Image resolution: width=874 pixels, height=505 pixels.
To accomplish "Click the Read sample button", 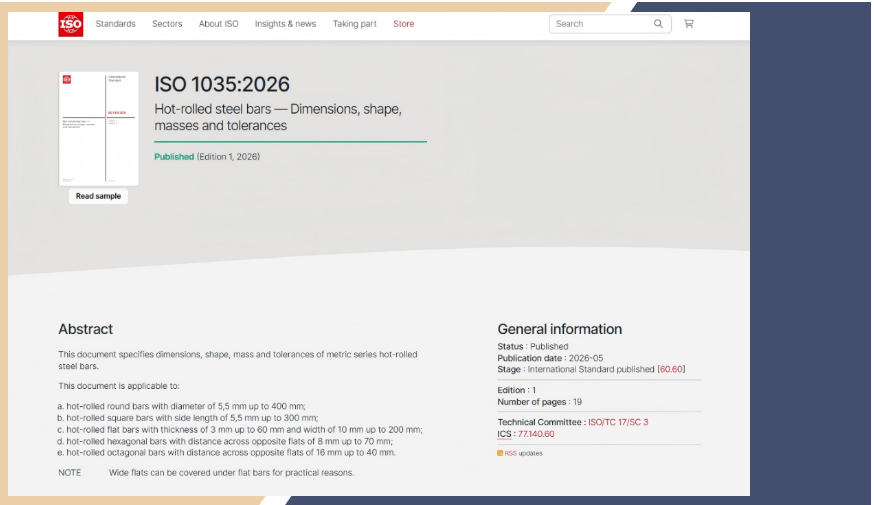I will click(98, 196).
